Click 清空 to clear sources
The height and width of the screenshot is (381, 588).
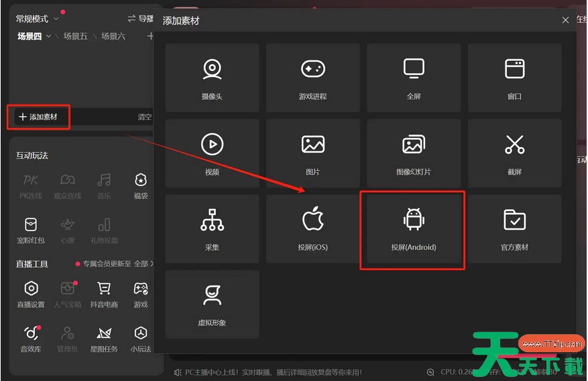[144, 117]
